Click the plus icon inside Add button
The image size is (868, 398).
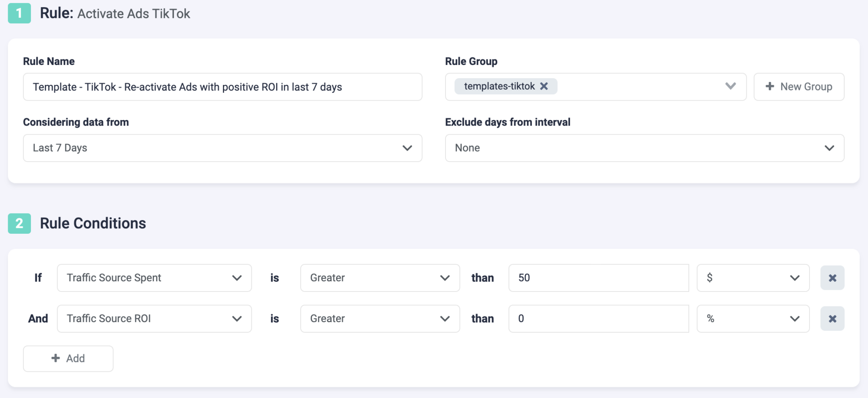coord(56,358)
